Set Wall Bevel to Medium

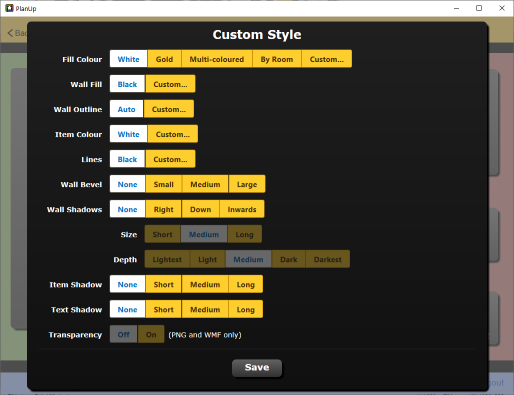click(x=205, y=184)
